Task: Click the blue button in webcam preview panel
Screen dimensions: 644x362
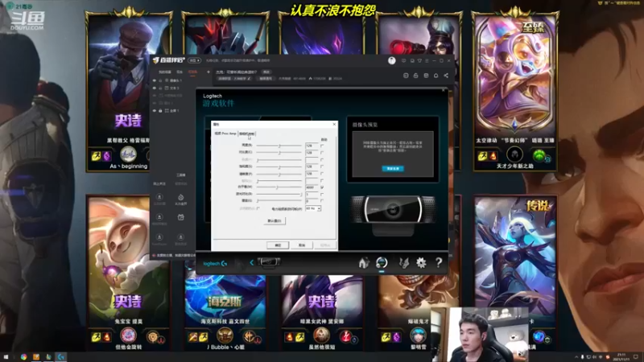Action: pos(393,169)
